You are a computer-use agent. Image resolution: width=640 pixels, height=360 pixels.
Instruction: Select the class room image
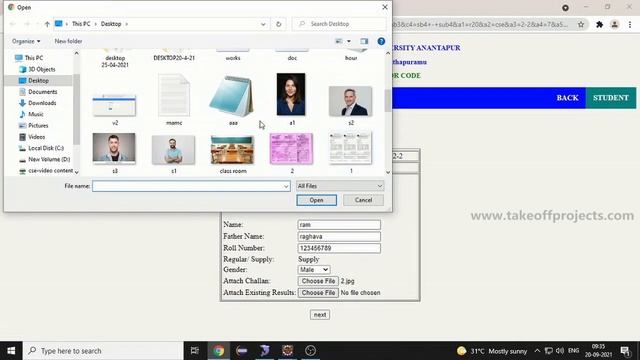coord(232,150)
